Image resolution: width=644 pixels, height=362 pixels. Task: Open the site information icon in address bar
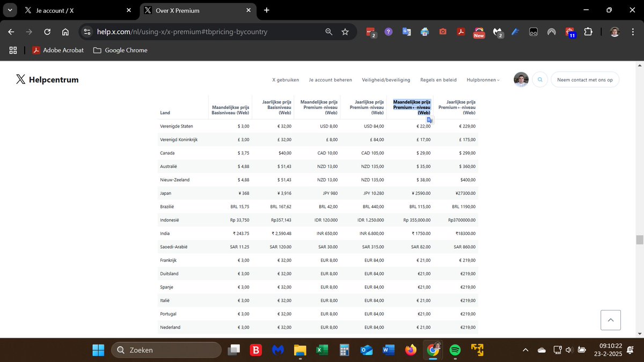click(x=87, y=32)
